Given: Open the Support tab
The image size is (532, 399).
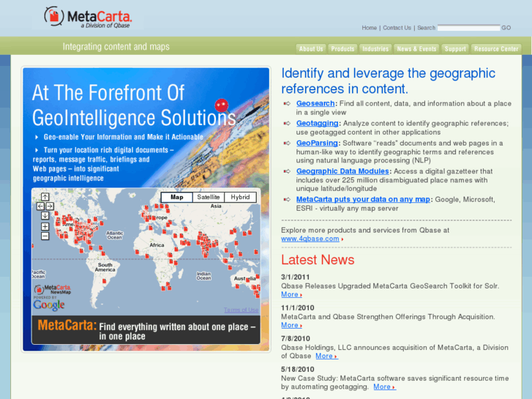Looking at the screenshot, I should 455,49.
